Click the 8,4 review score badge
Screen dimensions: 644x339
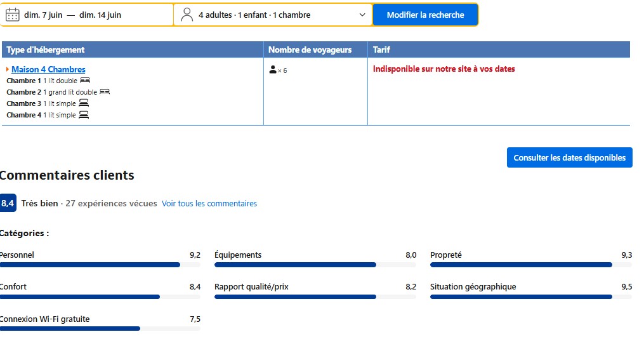8,203
